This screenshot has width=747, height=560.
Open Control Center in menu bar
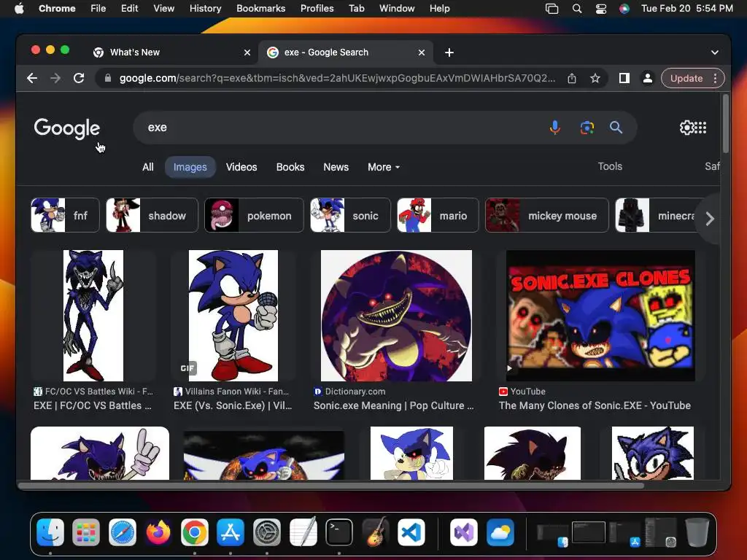click(601, 9)
